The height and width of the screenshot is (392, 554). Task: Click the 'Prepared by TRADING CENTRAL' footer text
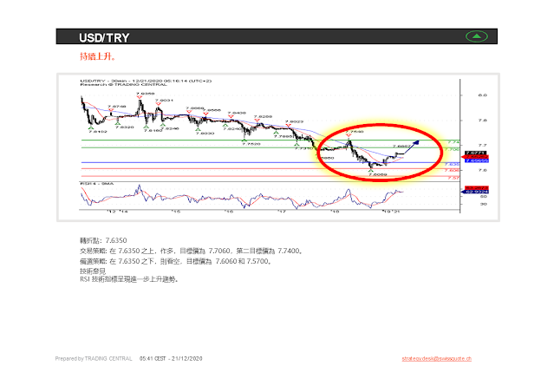click(94, 359)
